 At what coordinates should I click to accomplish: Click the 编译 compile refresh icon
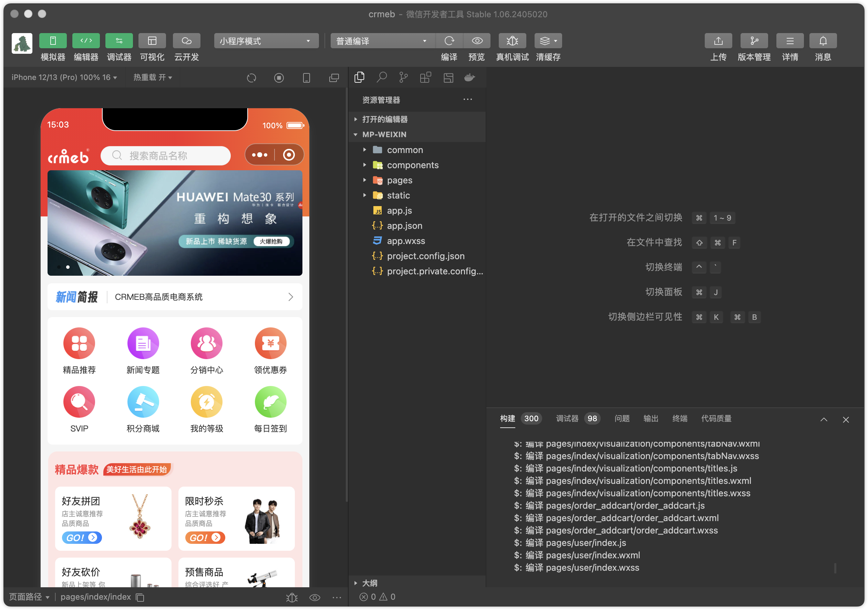tap(449, 41)
